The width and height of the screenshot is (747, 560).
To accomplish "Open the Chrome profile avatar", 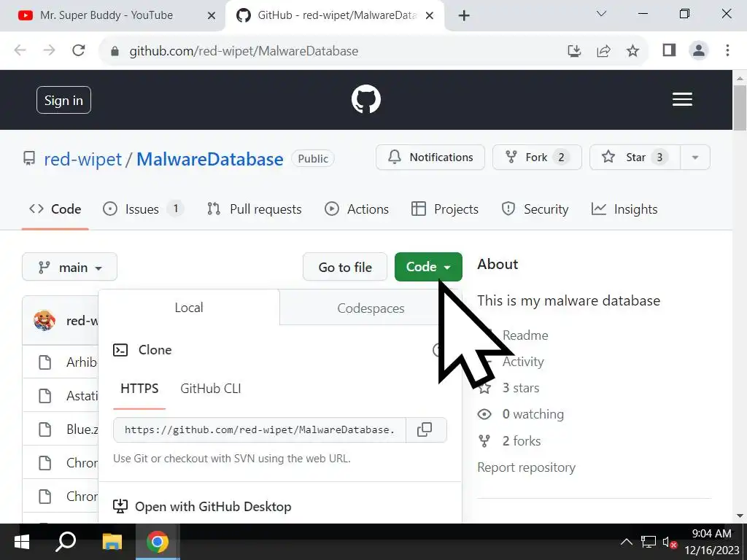I will [698, 50].
